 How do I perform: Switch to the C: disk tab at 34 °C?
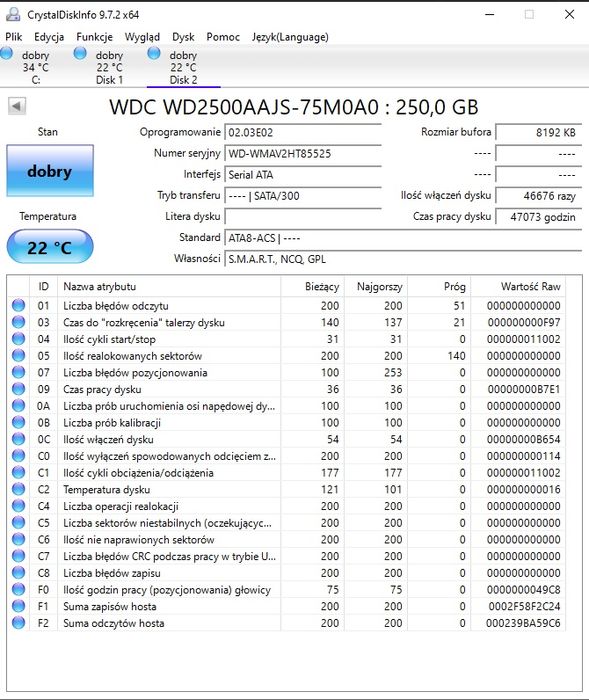pos(36,67)
